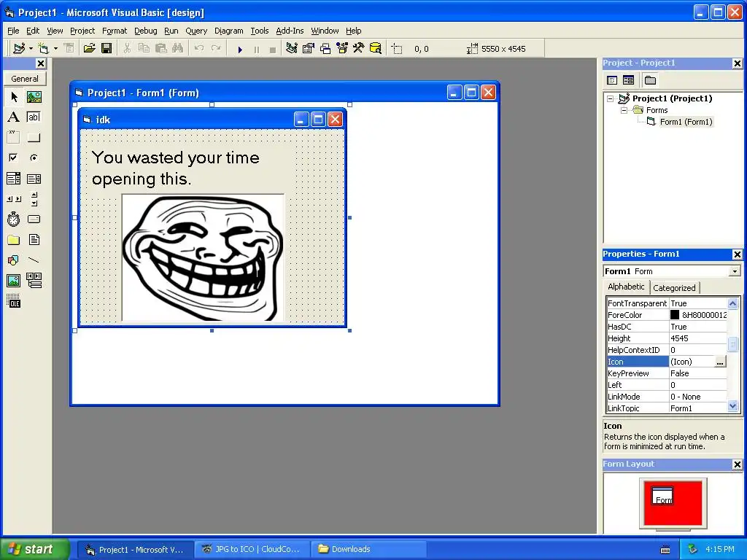Select the DriveListBox tool
This screenshot has width=747, height=560.
[x=34, y=219]
